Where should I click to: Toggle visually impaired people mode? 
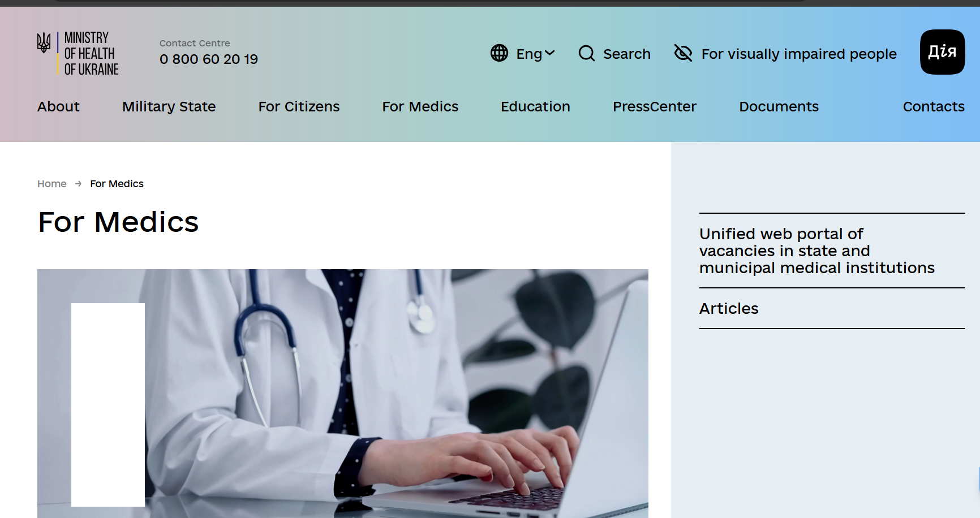pos(785,54)
